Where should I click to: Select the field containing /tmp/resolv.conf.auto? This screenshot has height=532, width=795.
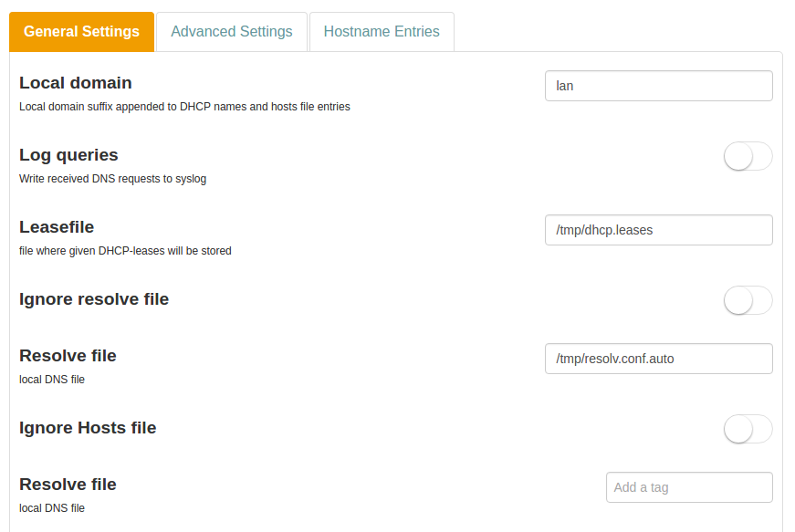658,359
